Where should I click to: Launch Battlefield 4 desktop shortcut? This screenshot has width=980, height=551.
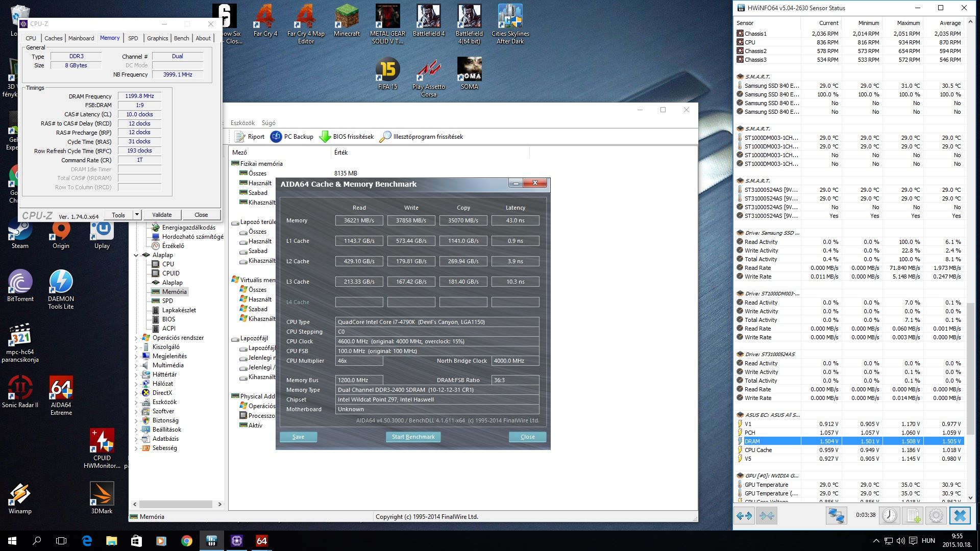428,21
